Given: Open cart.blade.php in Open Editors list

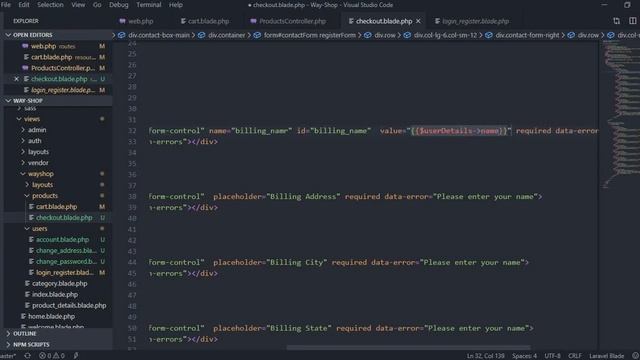Looking at the screenshot, I should coord(57,57).
